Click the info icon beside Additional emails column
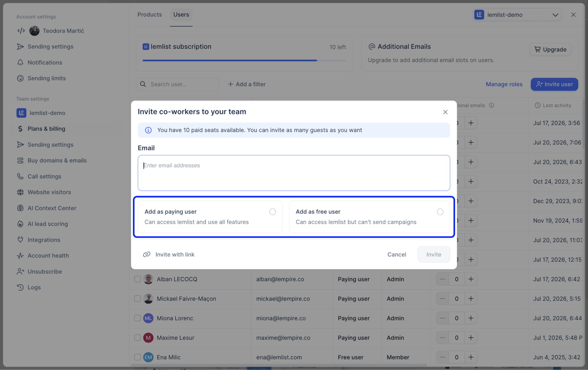Image resolution: width=588 pixels, height=370 pixels. [x=492, y=105]
